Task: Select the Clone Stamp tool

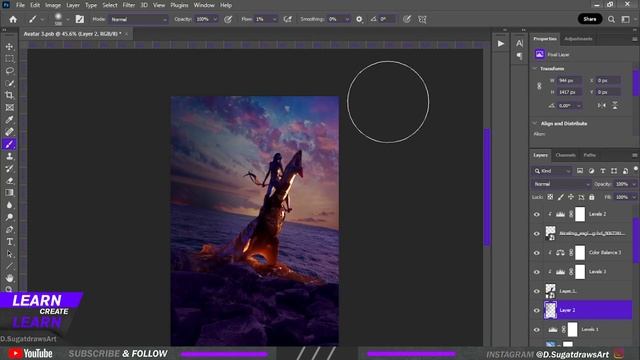Action: 9,156
